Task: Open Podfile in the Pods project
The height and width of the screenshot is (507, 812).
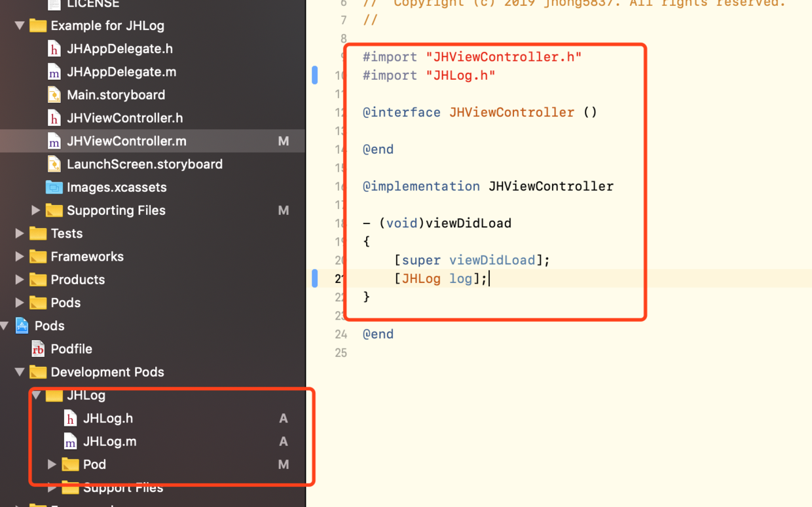Action: coord(71,349)
